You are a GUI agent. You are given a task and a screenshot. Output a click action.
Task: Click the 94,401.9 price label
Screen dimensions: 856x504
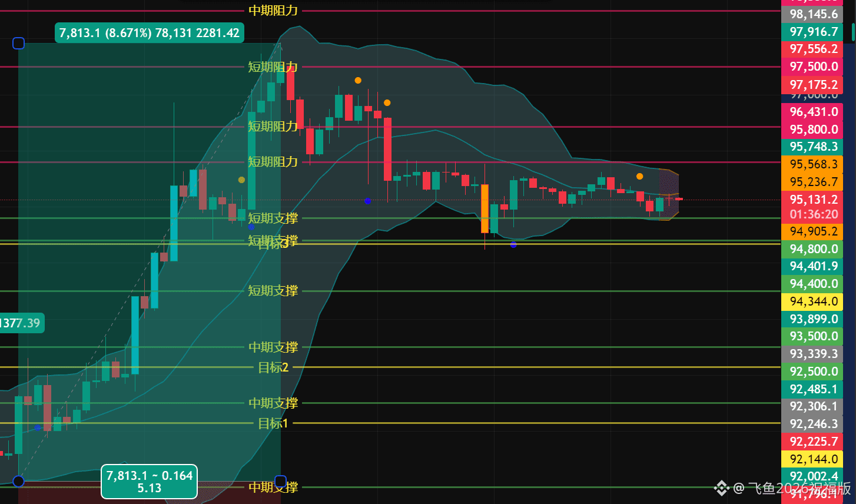point(812,266)
